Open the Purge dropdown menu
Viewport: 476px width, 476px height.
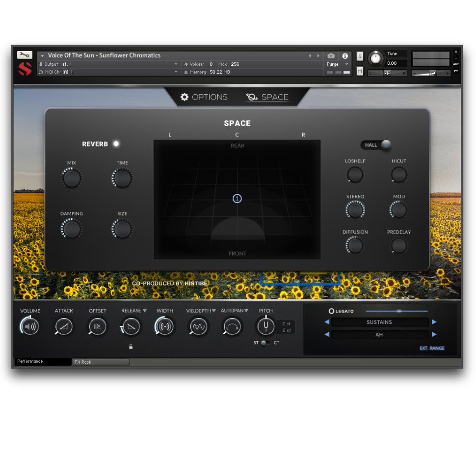click(x=337, y=64)
